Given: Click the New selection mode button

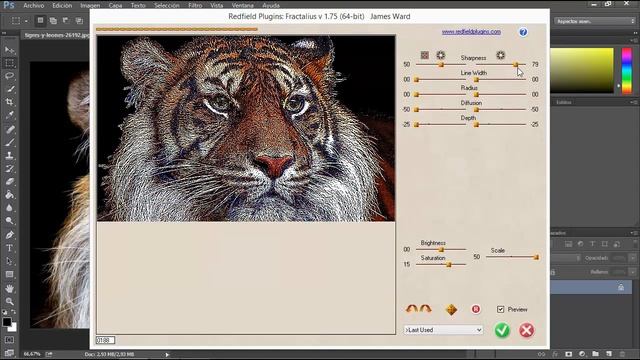Looking at the screenshot, I should [x=40, y=20].
